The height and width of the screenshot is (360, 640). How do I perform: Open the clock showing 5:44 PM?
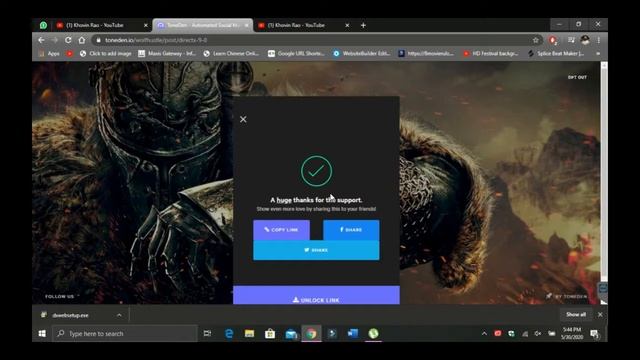[x=572, y=333]
